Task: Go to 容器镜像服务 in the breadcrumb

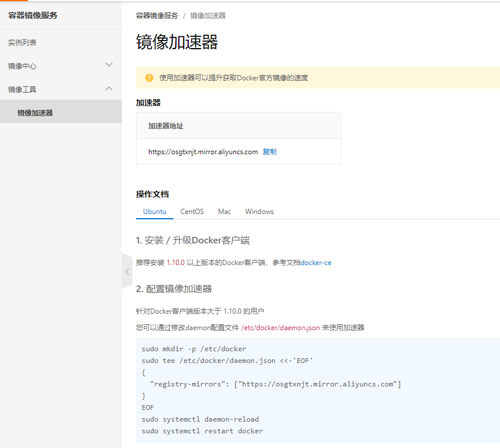Action: (157, 16)
